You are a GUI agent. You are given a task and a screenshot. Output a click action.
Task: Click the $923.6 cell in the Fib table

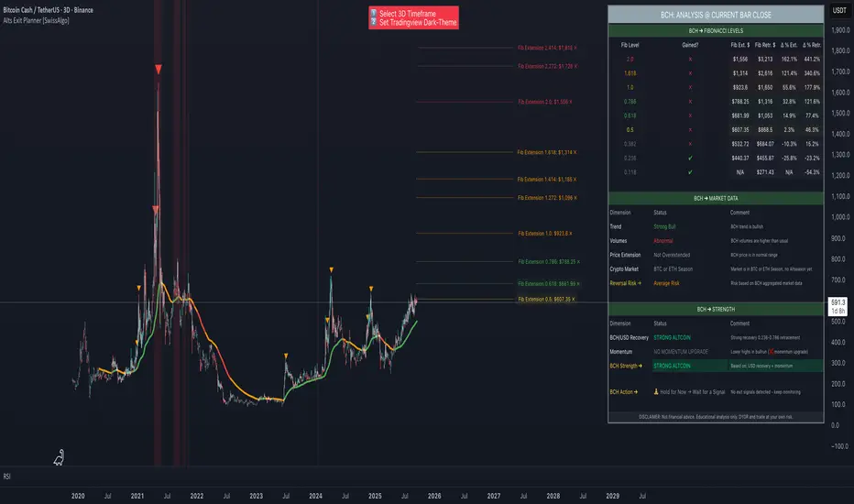[x=740, y=87]
